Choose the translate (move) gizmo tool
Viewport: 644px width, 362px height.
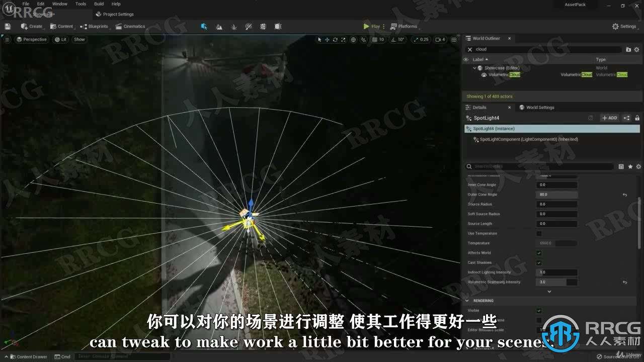(x=327, y=39)
